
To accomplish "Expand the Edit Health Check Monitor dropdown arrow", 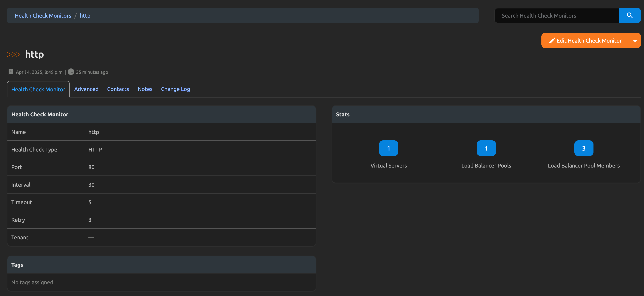I will tap(635, 41).
